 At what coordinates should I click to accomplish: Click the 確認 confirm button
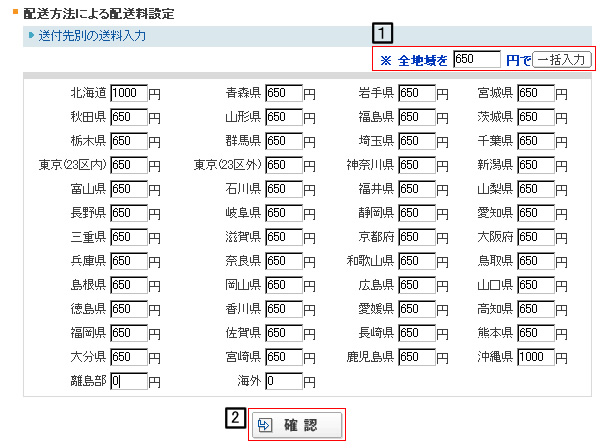(297, 425)
